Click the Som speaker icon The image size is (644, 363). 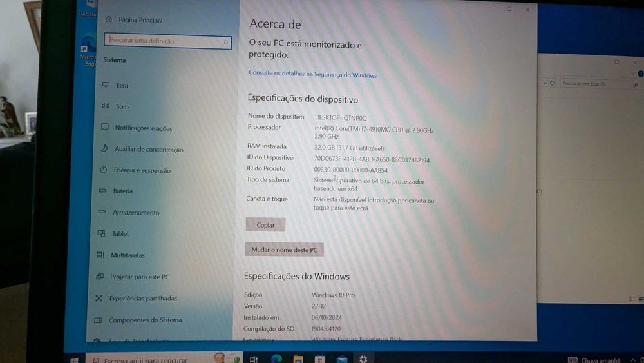(106, 106)
